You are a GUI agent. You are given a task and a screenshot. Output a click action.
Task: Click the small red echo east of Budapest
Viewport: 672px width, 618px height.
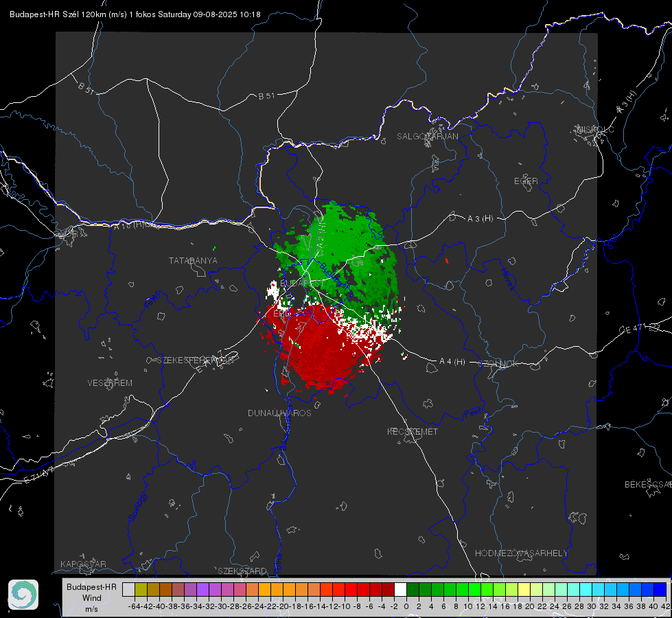[447, 260]
